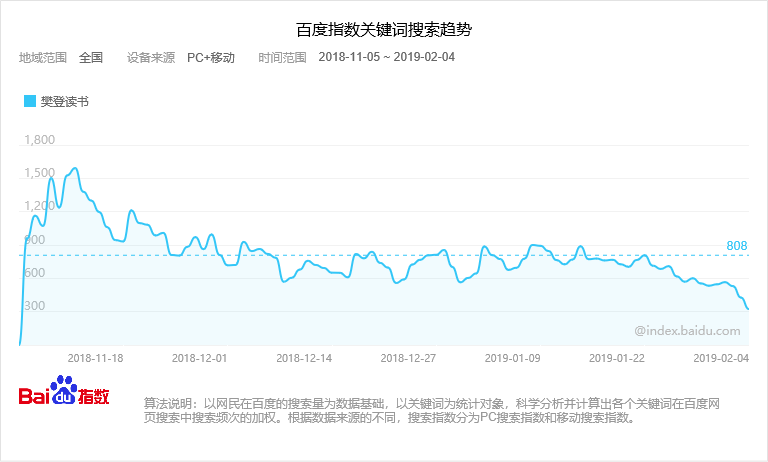Viewport: 768px width, 462px height.
Task: Click the 2019-02-04 x-axis date
Action: pyautogui.click(x=721, y=358)
